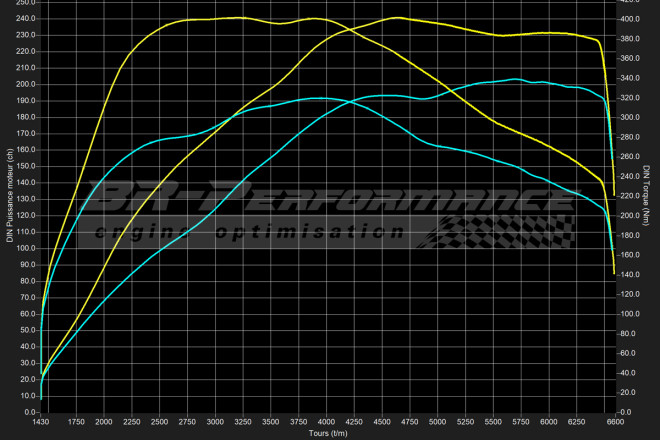The height and width of the screenshot is (440, 660).
Task: Click the 1430 tick on the RPM axis
Action: [x=41, y=423]
